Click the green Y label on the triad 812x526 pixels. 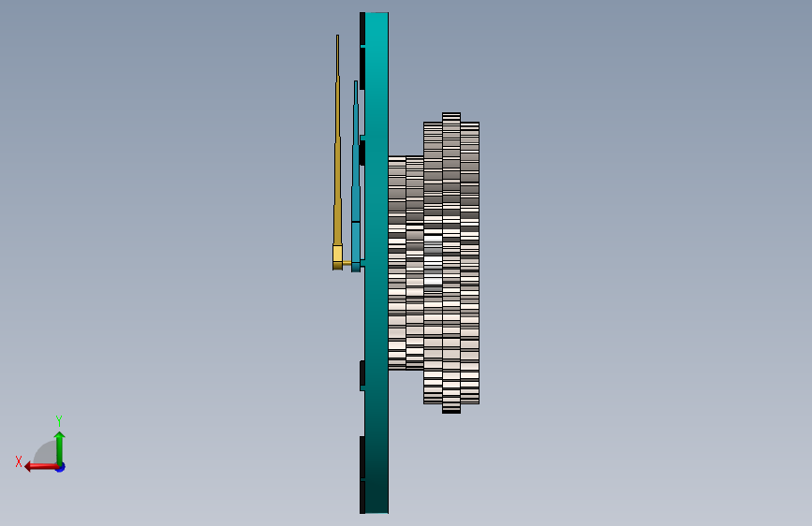coord(59,420)
